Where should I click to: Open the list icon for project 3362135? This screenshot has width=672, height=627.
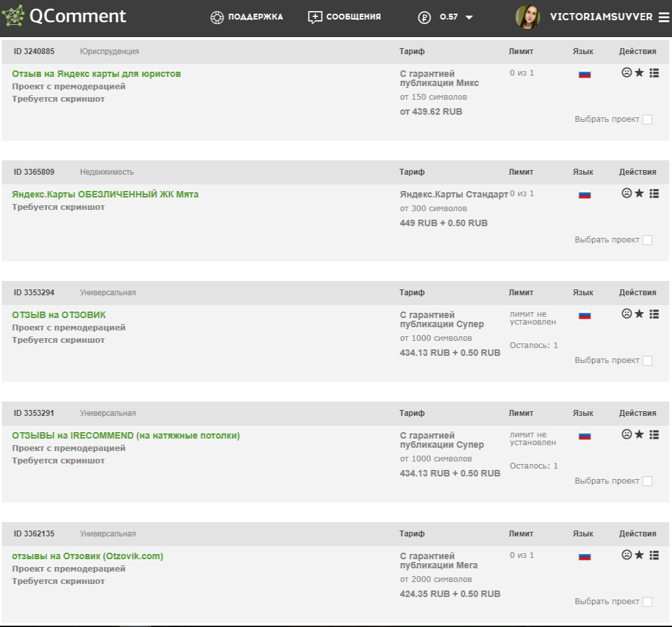(654, 555)
